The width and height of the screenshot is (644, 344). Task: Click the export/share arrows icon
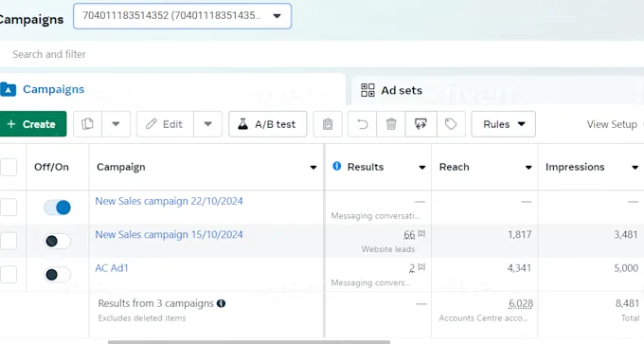coord(420,124)
